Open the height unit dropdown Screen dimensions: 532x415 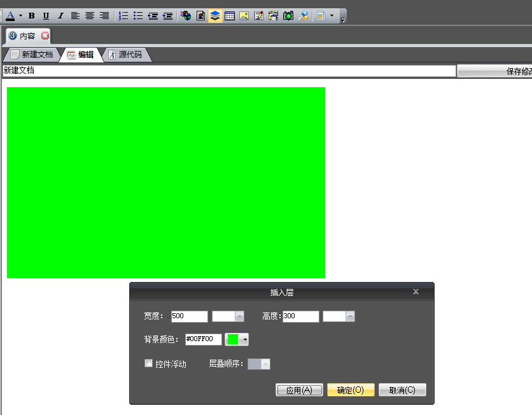pyautogui.click(x=350, y=316)
